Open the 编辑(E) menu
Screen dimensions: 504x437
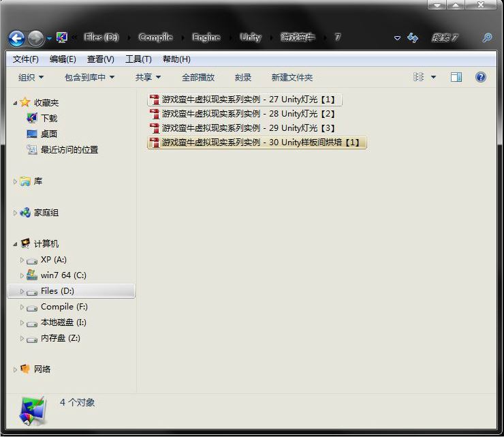coord(63,59)
